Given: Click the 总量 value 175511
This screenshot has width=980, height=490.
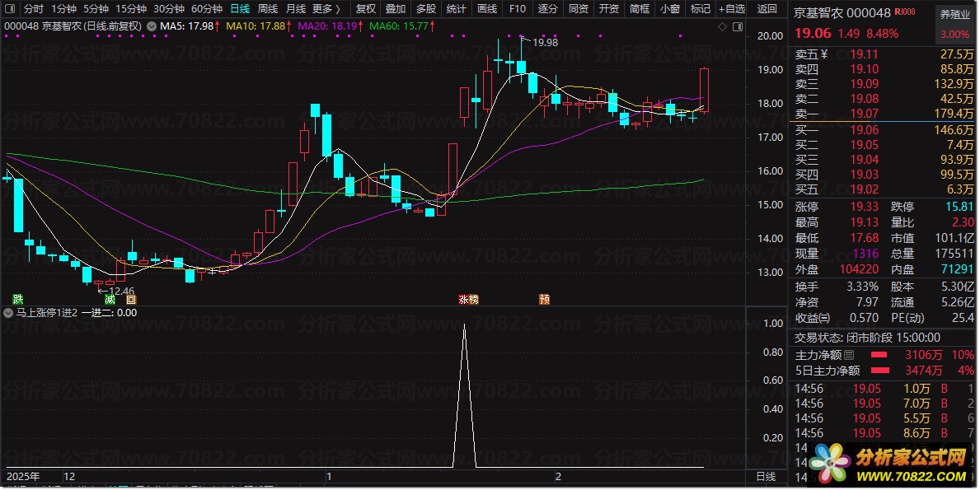Looking at the screenshot, I should tap(954, 254).
